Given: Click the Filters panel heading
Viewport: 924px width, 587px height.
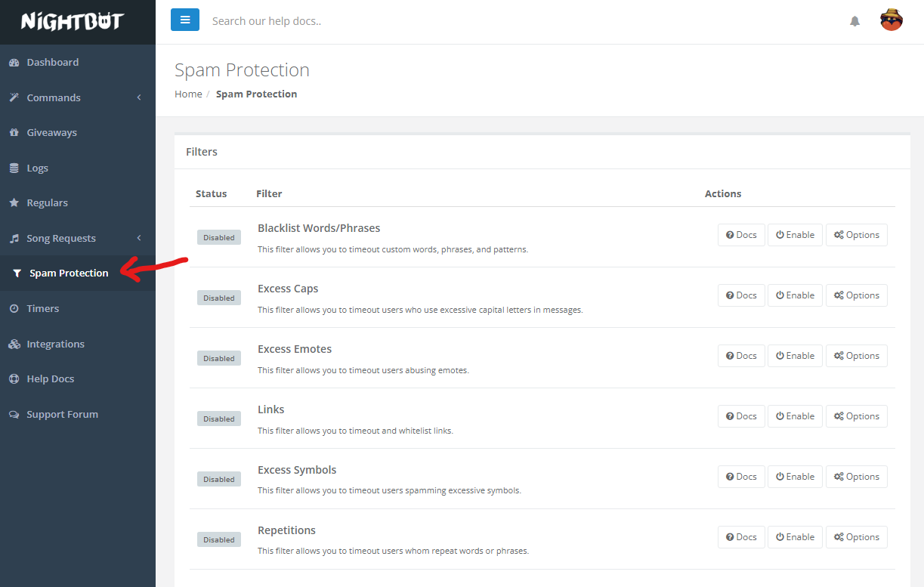Looking at the screenshot, I should pos(202,152).
